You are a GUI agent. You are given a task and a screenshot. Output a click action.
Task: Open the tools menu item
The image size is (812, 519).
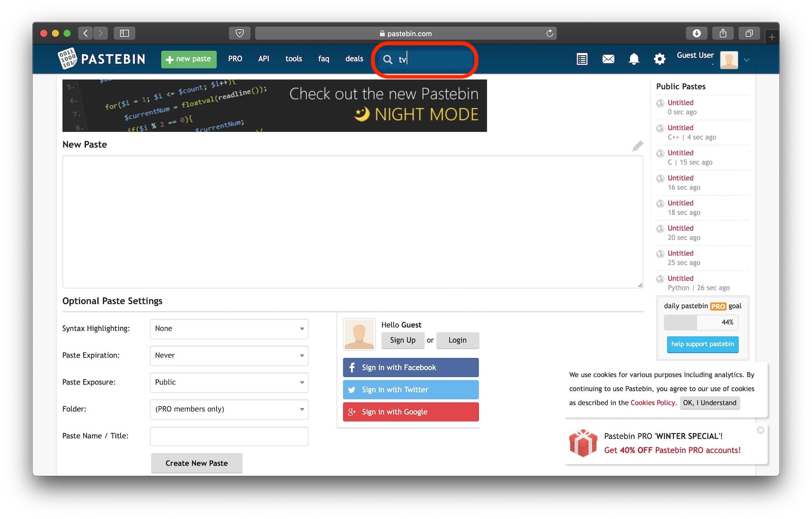293,59
